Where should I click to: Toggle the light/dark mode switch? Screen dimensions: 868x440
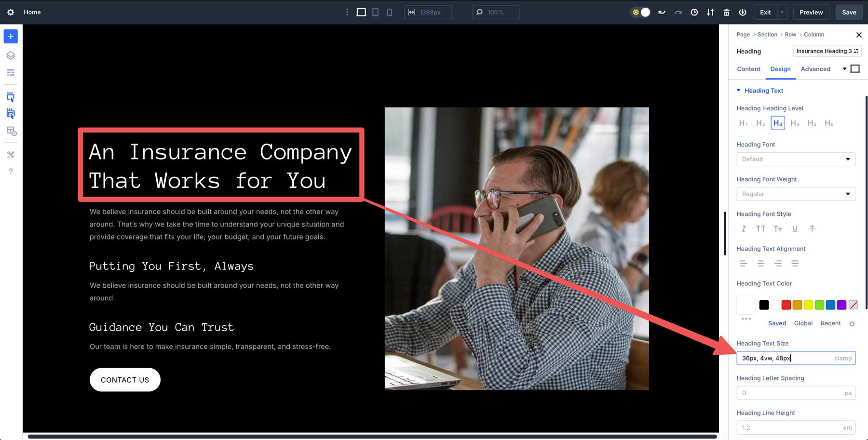tap(641, 12)
